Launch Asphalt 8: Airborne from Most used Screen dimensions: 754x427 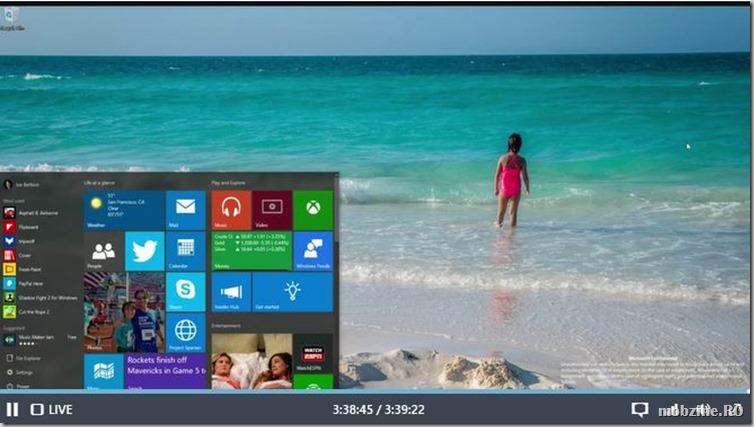pyautogui.click(x=31, y=213)
